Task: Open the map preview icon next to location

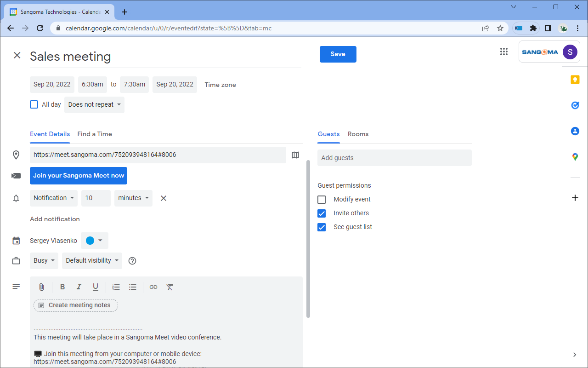Action: point(295,155)
